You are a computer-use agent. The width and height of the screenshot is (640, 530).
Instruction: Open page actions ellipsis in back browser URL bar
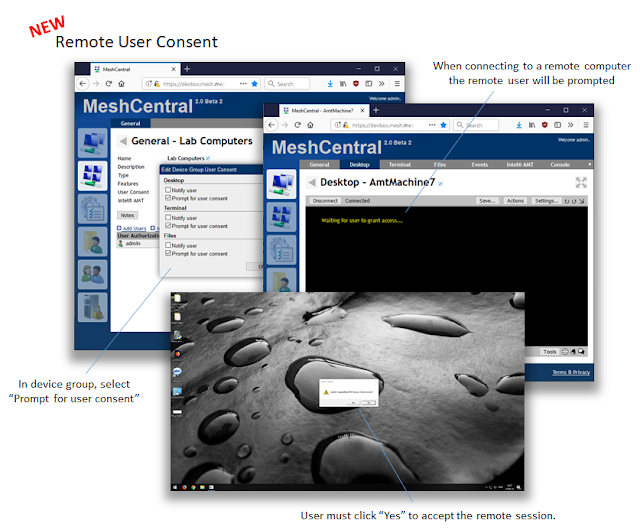point(243,84)
